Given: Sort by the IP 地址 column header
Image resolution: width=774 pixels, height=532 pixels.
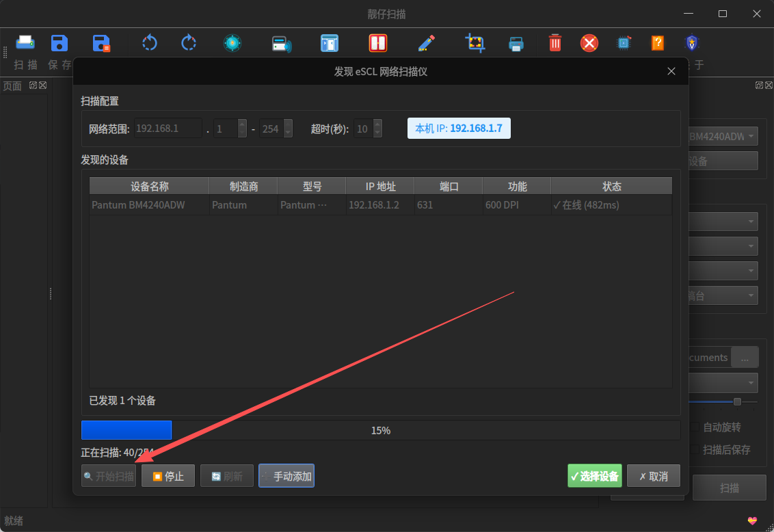Looking at the screenshot, I should tap(380, 187).
